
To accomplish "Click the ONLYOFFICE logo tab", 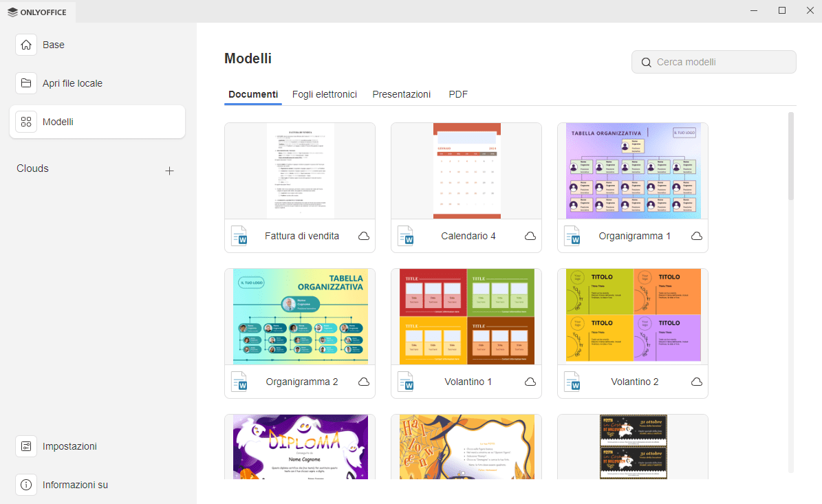I will (37, 12).
